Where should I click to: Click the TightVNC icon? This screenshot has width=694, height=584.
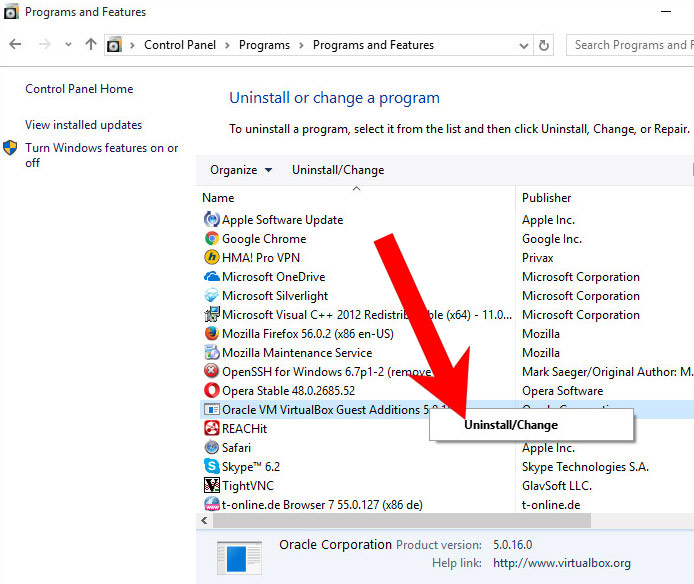[x=212, y=485]
